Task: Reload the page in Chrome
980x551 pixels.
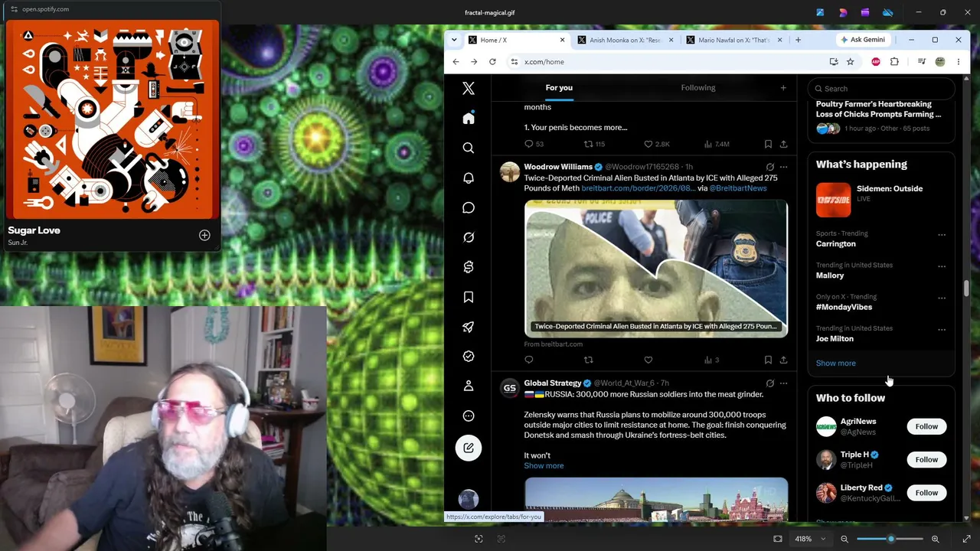Action: click(492, 62)
